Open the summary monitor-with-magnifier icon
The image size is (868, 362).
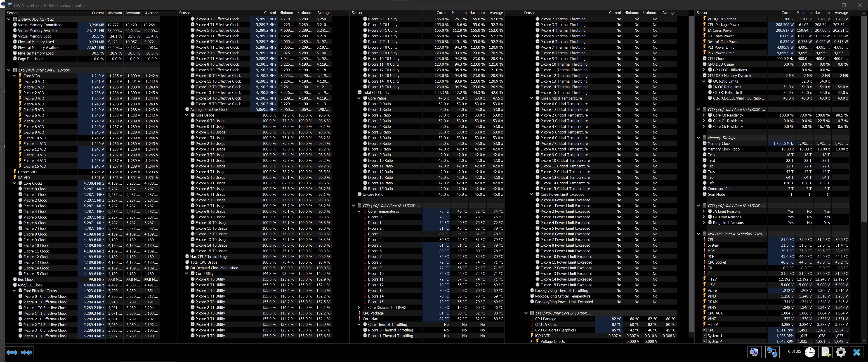tap(754, 352)
